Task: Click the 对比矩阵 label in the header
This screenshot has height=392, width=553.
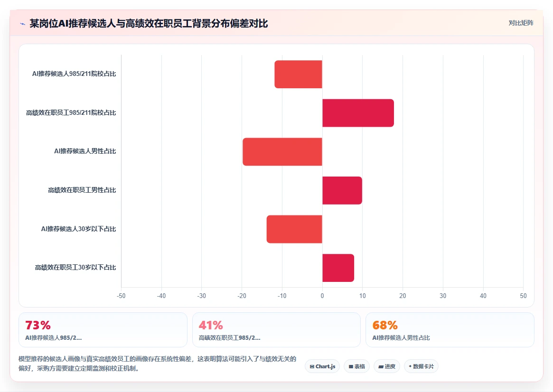Action: [521, 23]
